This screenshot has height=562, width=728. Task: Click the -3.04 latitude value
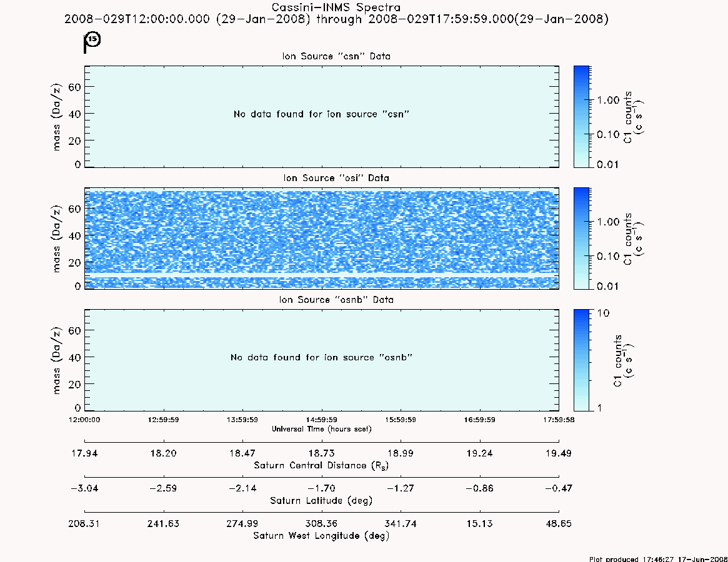(x=84, y=488)
